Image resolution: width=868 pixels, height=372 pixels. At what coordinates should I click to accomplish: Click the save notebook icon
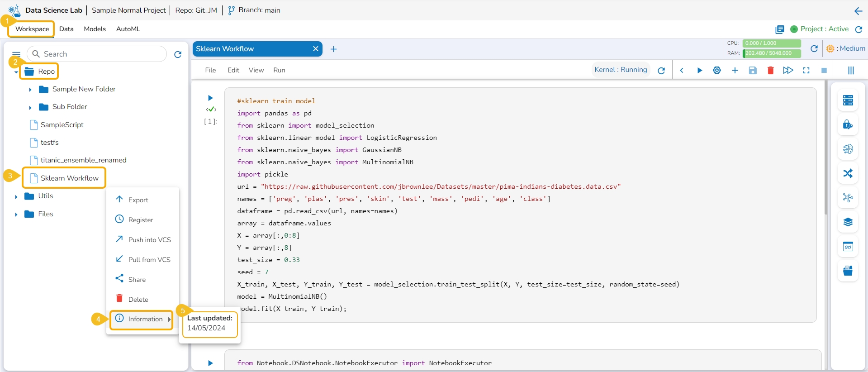(753, 70)
